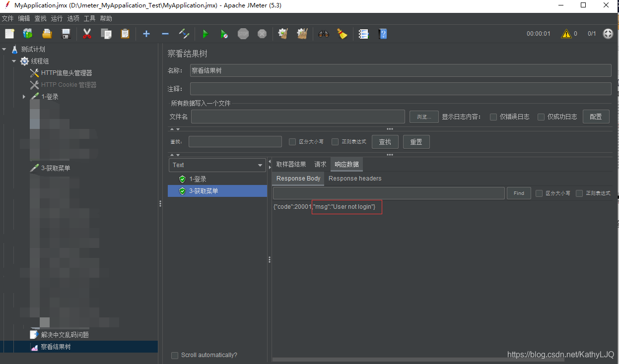Screen dimensions: 619x364
Task: Select the Response Body tab
Action: pyautogui.click(x=298, y=179)
